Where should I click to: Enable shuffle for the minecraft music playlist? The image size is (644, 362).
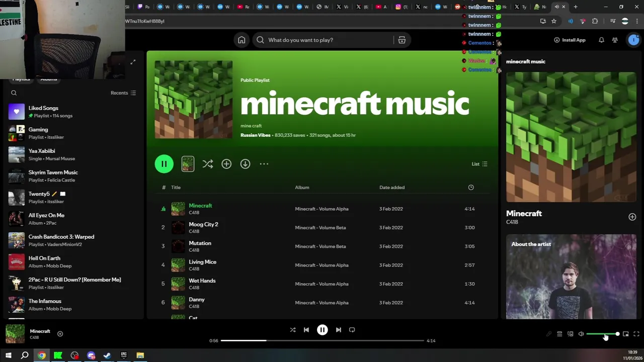coord(207,164)
